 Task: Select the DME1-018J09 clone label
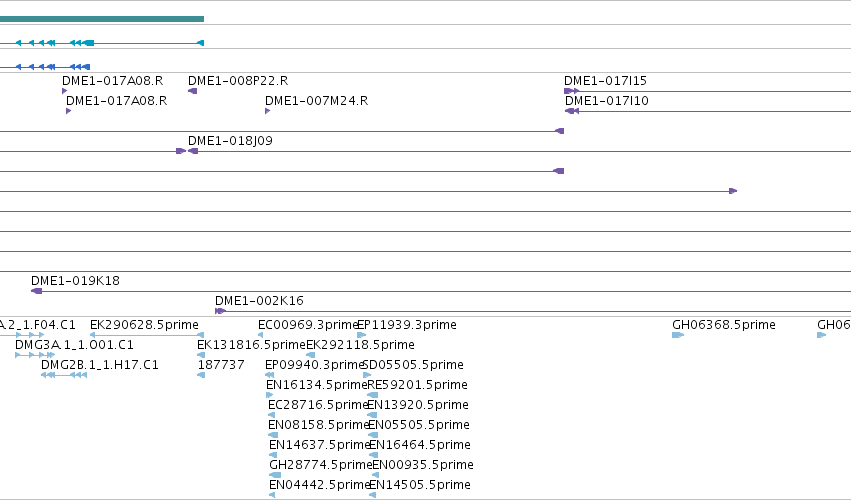(x=230, y=141)
